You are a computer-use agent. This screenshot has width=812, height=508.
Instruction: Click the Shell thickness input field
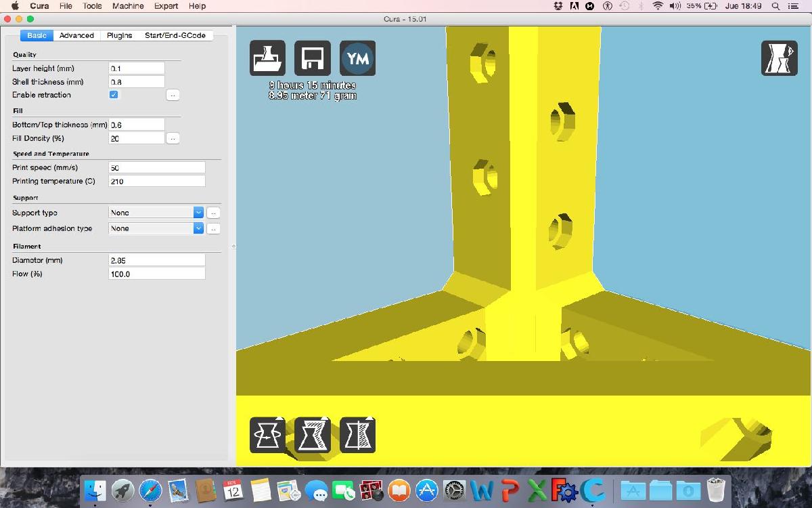pos(137,82)
